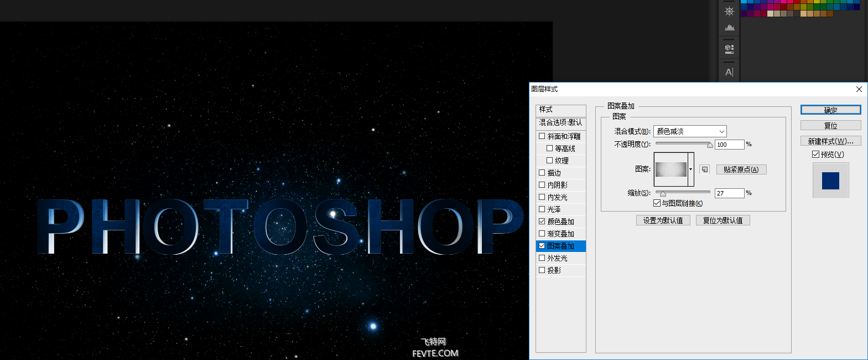Open the Histogram panel icon
This screenshot has width=868, height=360.
point(729,27)
